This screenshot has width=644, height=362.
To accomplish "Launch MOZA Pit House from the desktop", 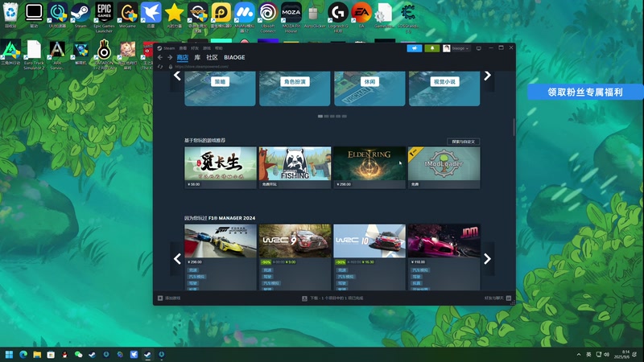I will point(291,17).
